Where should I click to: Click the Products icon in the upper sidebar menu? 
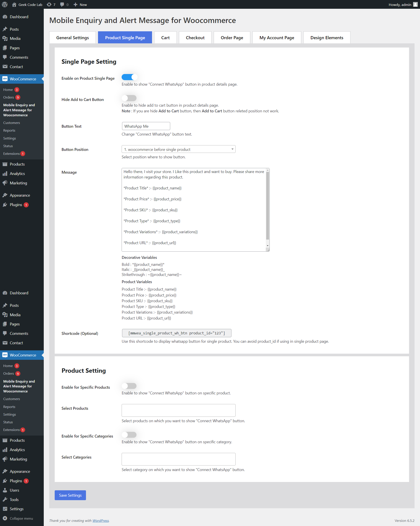tap(5, 164)
